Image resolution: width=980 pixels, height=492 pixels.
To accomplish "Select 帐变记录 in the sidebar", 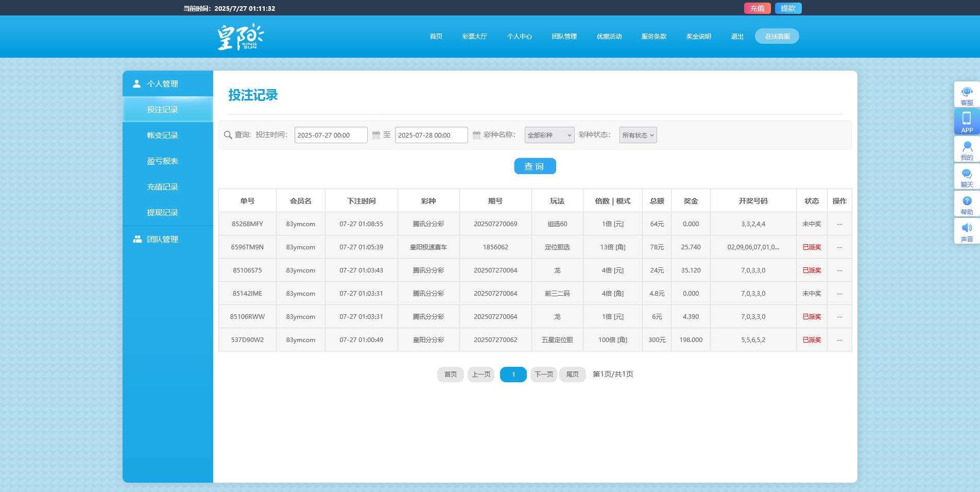I will [x=168, y=135].
